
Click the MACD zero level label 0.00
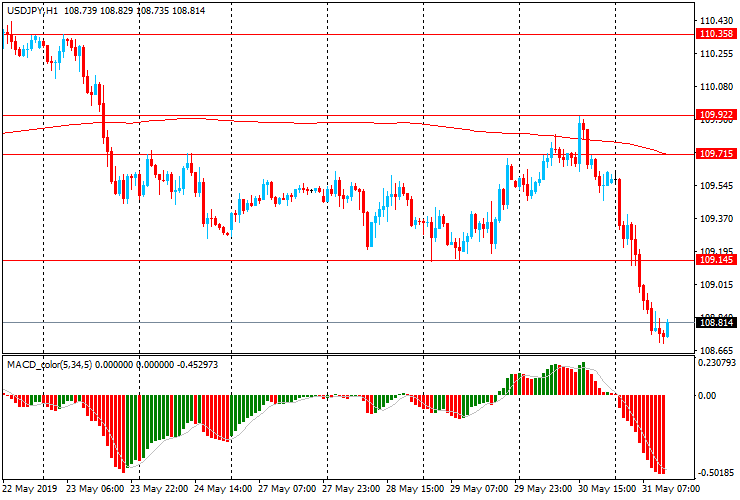(x=707, y=396)
